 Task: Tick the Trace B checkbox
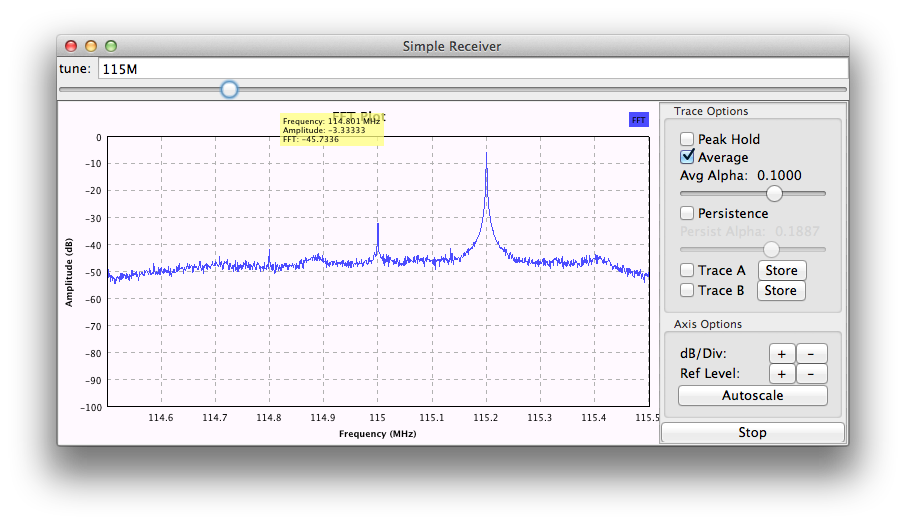687,290
